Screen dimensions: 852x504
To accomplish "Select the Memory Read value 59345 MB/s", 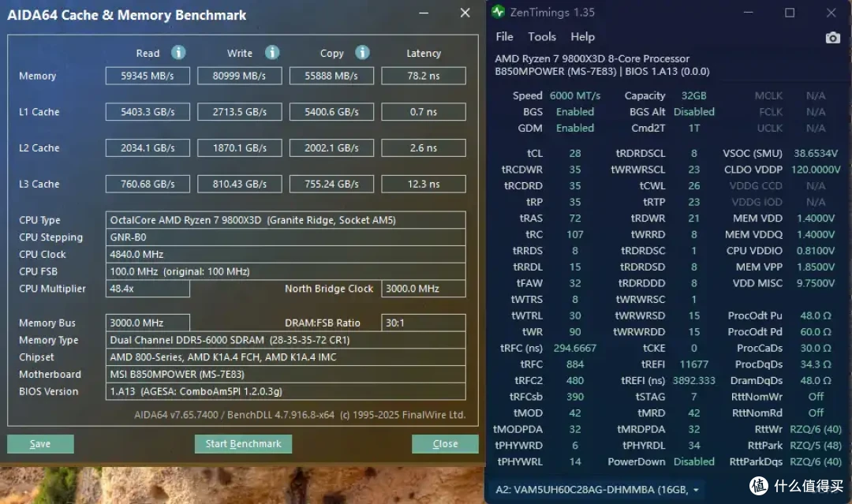I will pos(148,76).
